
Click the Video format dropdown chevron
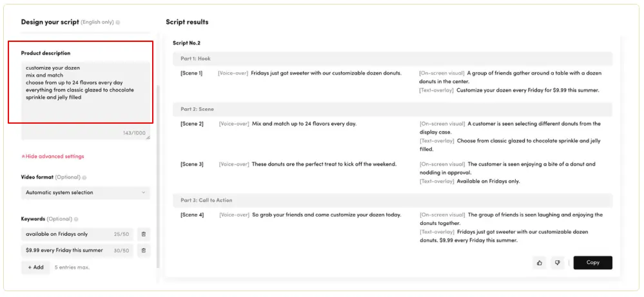[x=143, y=193]
